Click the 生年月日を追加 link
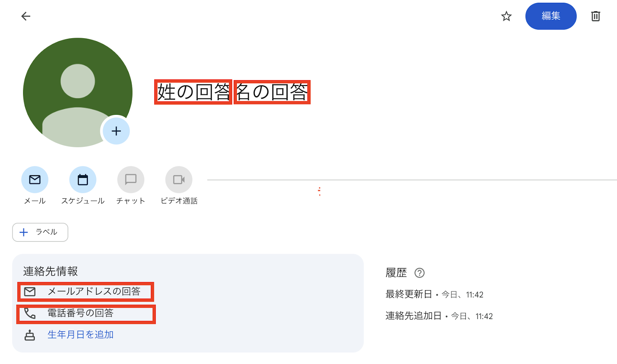Image resolution: width=617 pixels, height=364 pixels. tap(80, 335)
